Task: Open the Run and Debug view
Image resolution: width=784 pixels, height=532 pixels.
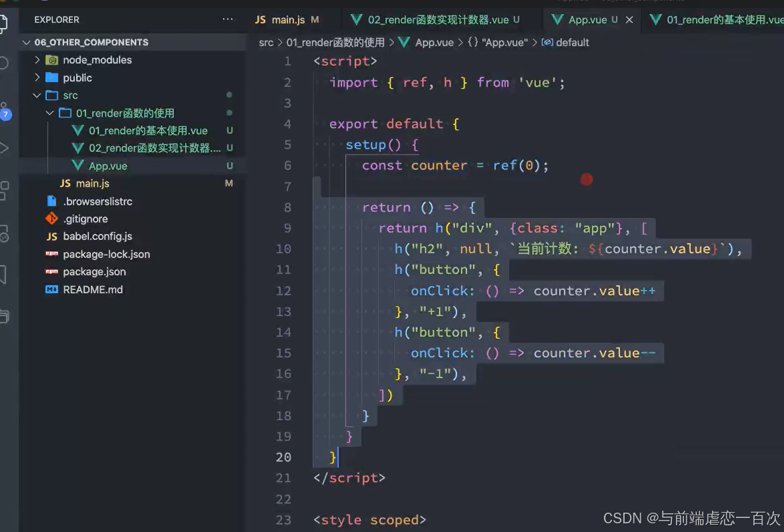Action: point(4,148)
